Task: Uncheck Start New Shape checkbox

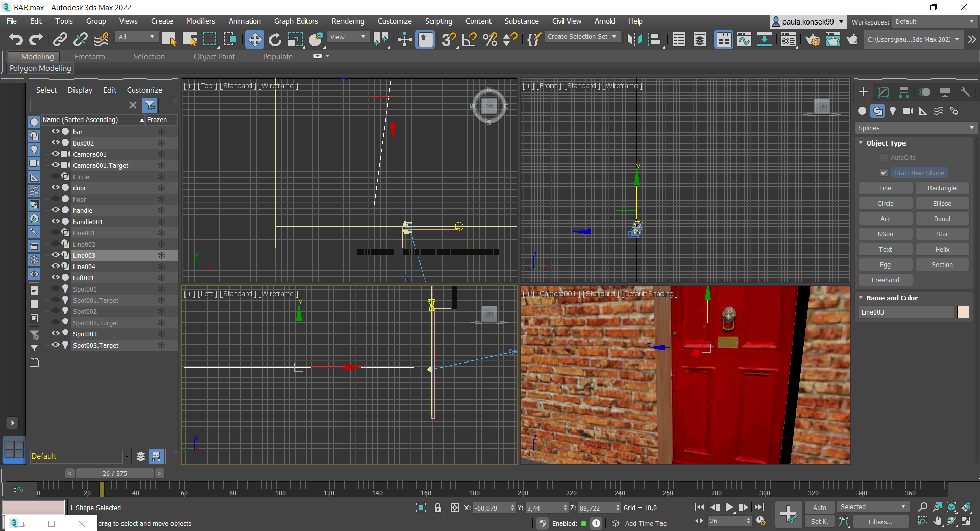Action: 884,173
